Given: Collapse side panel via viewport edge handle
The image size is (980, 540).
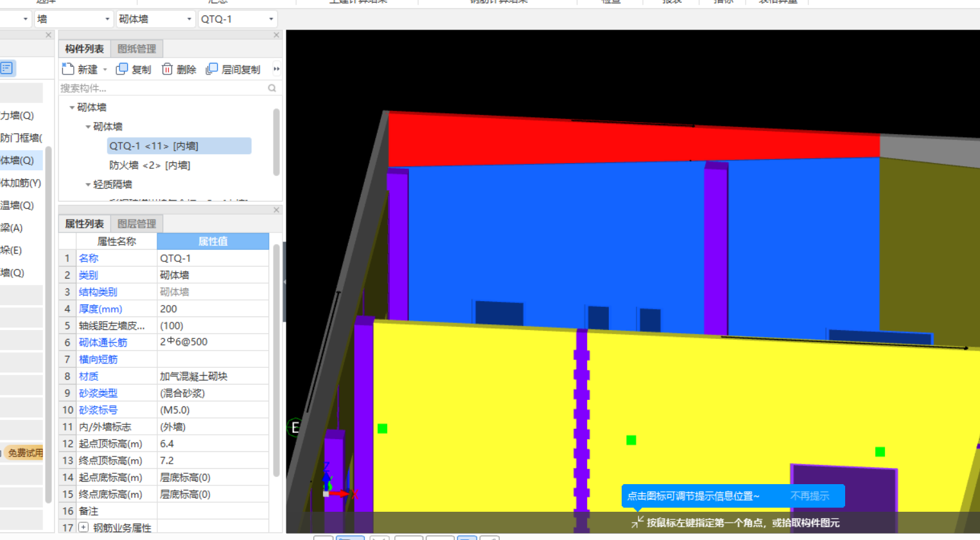Looking at the screenshot, I should [284, 281].
